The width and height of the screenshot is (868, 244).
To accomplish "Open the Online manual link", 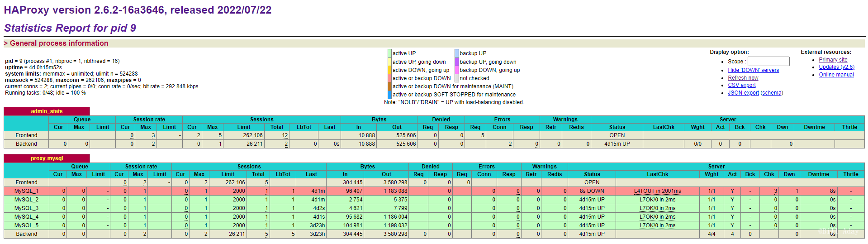I will click(836, 75).
